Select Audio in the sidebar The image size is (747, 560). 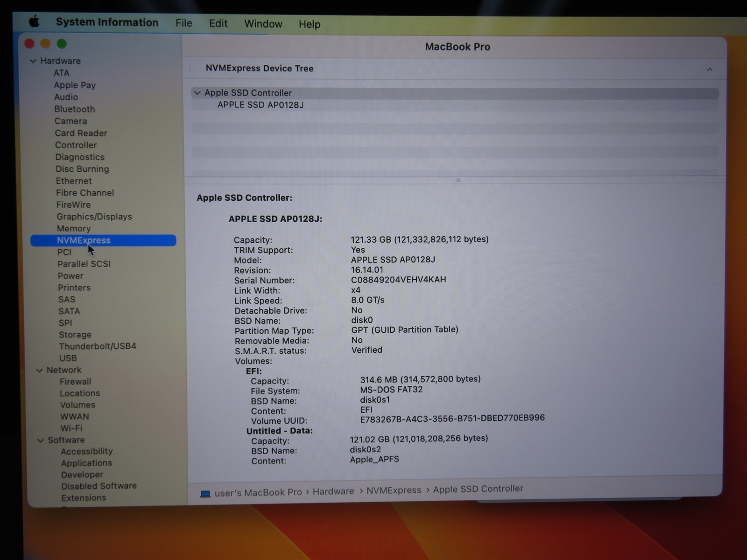click(66, 97)
